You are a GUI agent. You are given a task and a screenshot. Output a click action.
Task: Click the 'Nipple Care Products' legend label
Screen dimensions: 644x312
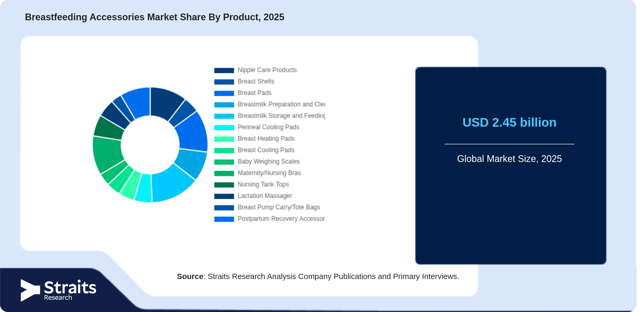(x=267, y=70)
